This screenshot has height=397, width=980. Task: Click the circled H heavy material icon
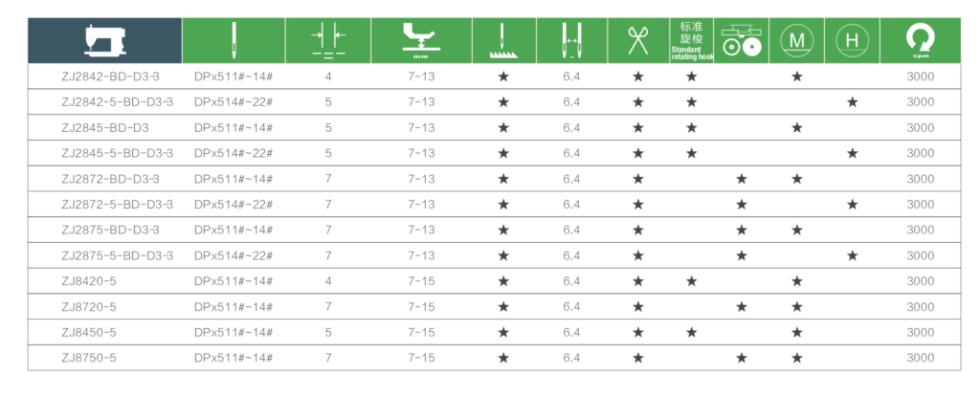pyautogui.click(x=852, y=41)
